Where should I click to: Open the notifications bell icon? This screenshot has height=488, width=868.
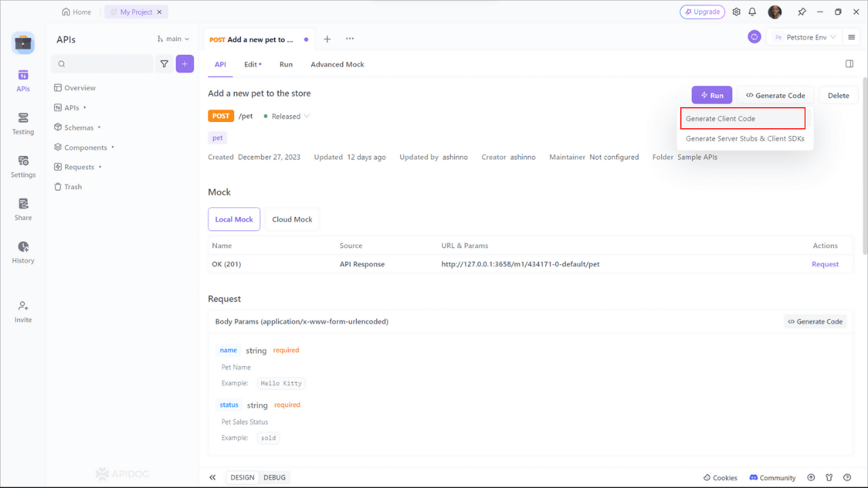[752, 12]
